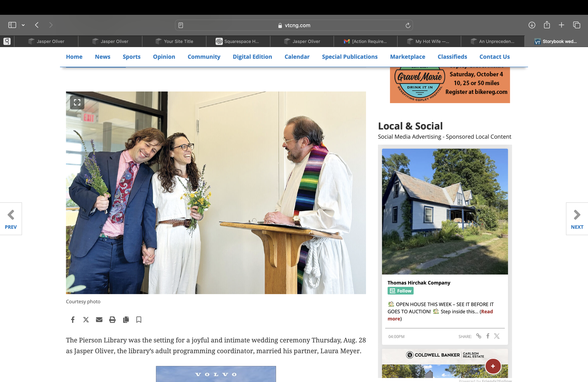Share article on Facebook
Viewport: 588px width, 382px height.
coord(73,320)
